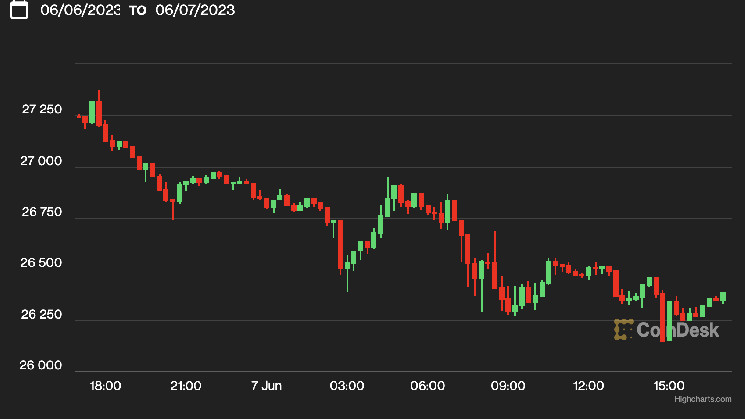Select the end date 06/07/2023

pos(195,10)
